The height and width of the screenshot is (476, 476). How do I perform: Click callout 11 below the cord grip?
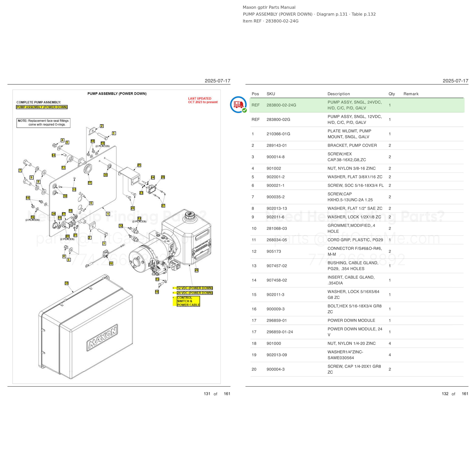coord(90,183)
